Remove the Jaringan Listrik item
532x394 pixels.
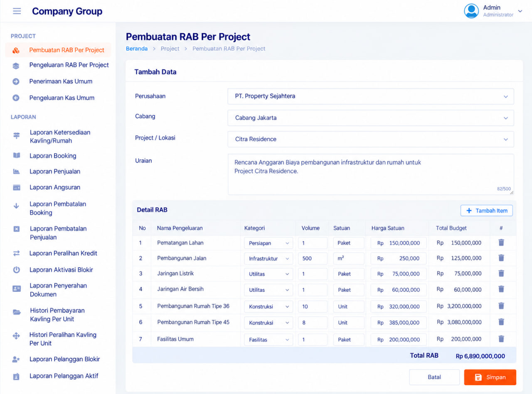coord(501,273)
